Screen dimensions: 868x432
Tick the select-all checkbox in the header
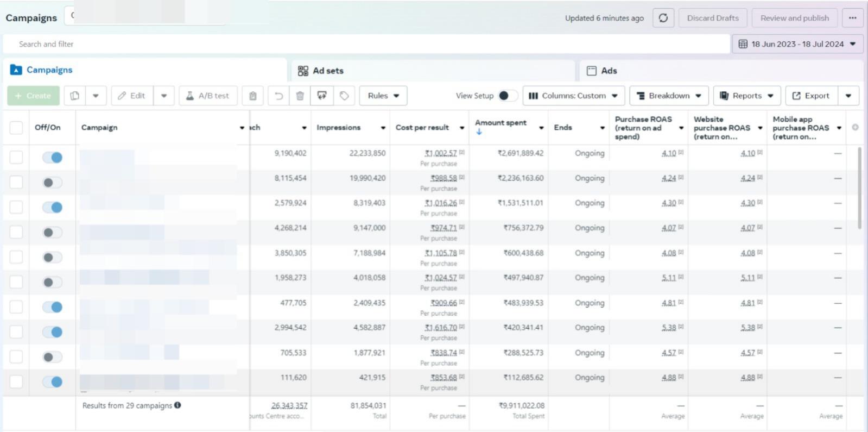(16, 128)
